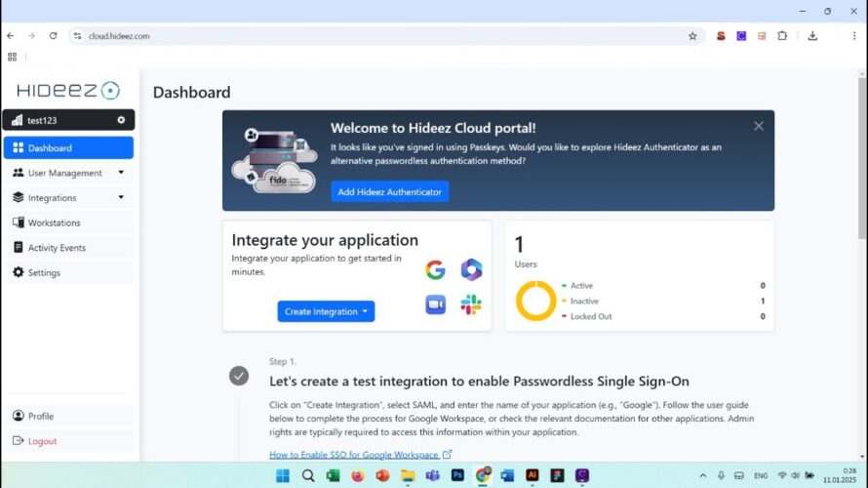Image resolution: width=868 pixels, height=488 pixels.
Task: Open test123 tenant settings gear
Action: [121, 120]
